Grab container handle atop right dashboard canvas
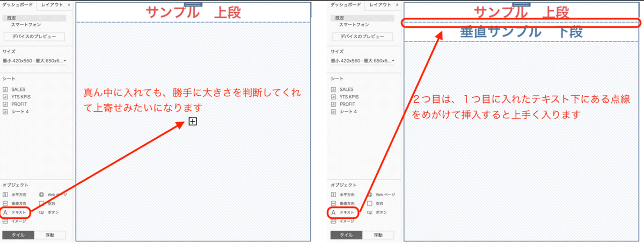The image size is (644, 250). (x=522, y=3)
